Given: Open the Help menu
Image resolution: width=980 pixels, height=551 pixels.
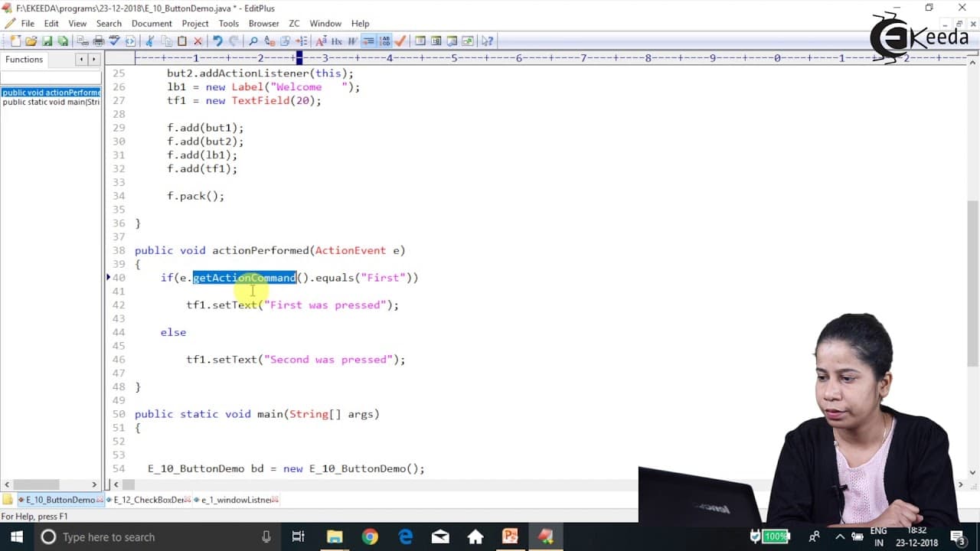Looking at the screenshot, I should [x=360, y=23].
